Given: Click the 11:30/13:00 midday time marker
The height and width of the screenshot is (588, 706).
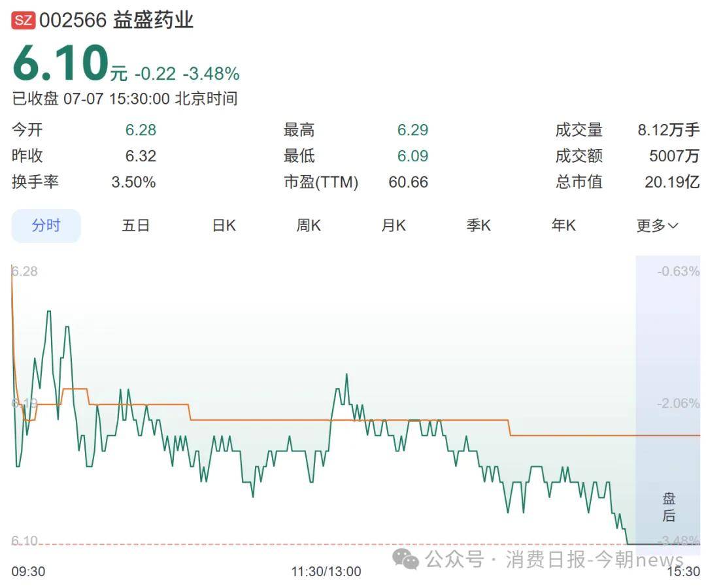Looking at the screenshot, I should pos(326,572).
